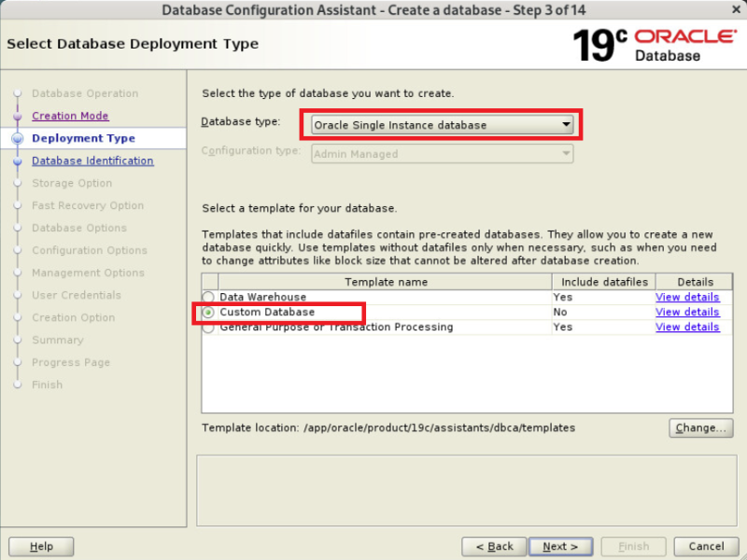This screenshot has height=560, width=747.
Task: View details for the Data Warehouse template
Action: click(x=687, y=297)
